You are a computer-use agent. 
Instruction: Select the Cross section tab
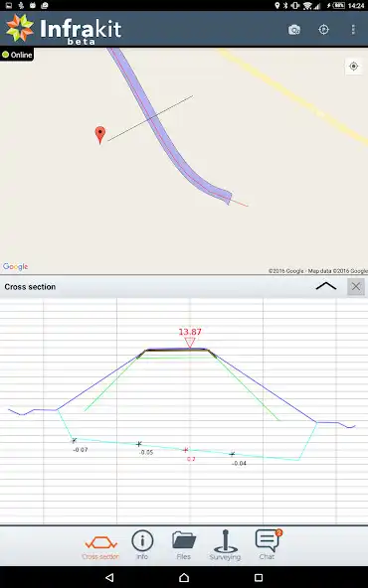100,547
